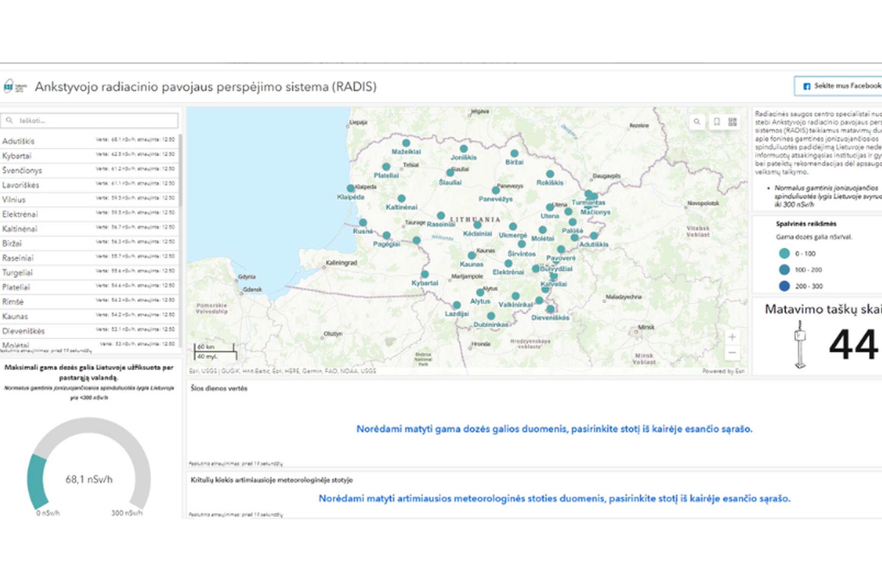Click the Valkininkai station marker on map
Image resolution: width=882 pixels, height=588 pixels.
(x=515, y=296)
